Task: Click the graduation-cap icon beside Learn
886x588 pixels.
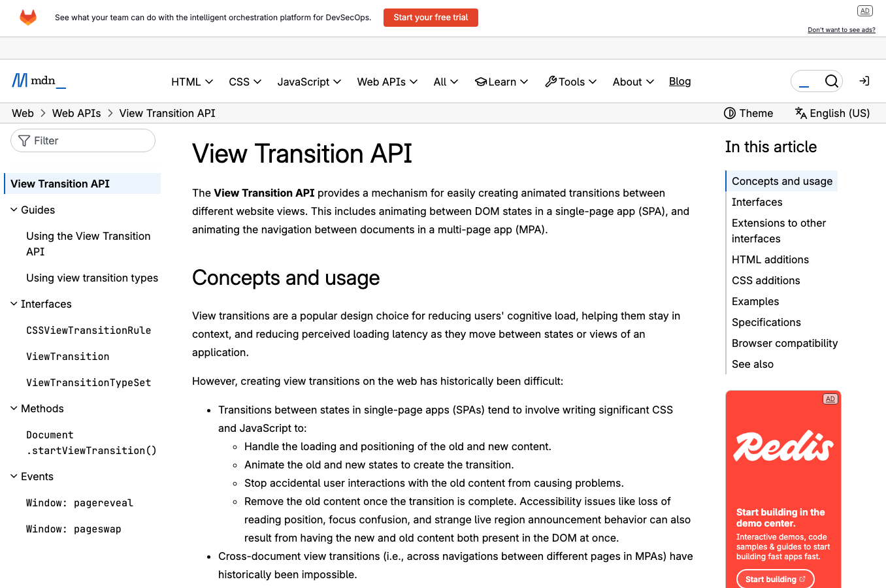Action: pyautogui.click(x=480, y=82)
